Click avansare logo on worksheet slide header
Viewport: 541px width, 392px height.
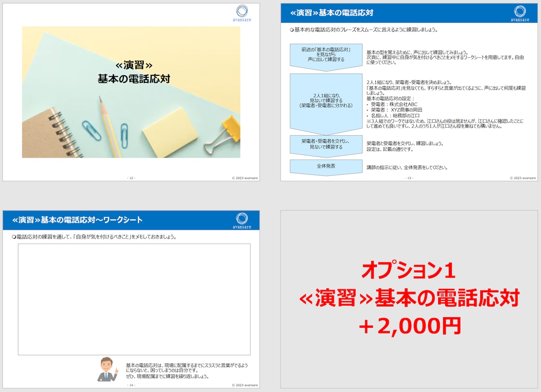coord(242,221)
